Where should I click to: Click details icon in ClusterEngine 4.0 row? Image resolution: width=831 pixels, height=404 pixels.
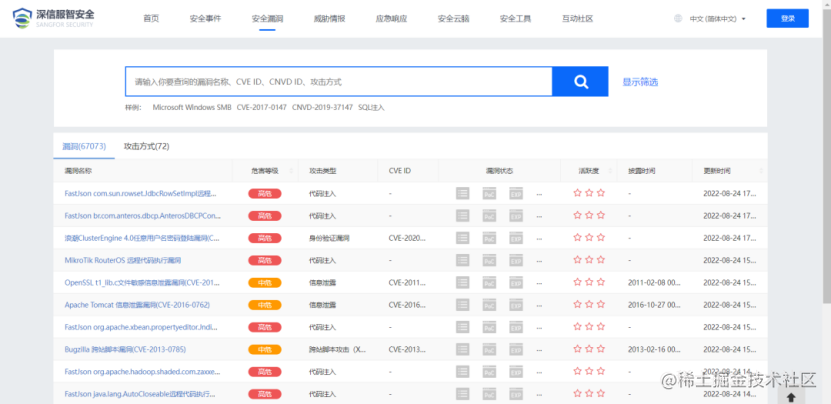click(463, 238)
